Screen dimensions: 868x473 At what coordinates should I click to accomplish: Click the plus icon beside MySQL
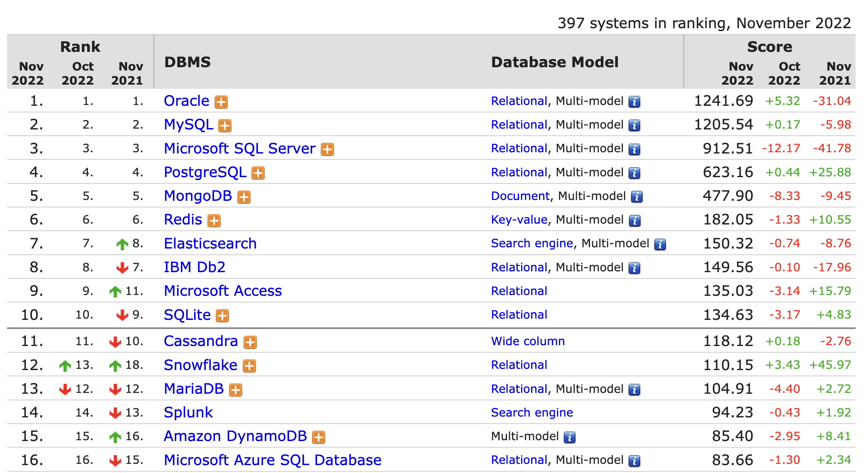[x=225, y=125]
